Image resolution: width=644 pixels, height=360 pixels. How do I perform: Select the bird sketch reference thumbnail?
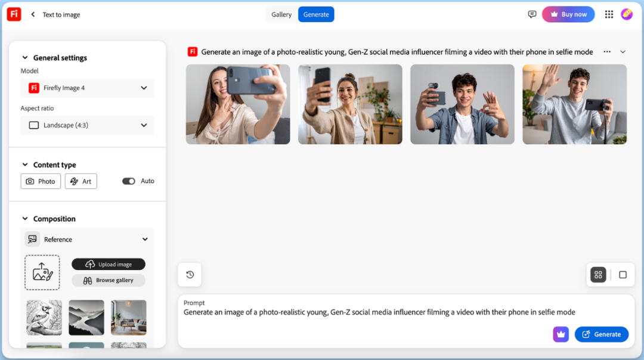tap(44, 317)
